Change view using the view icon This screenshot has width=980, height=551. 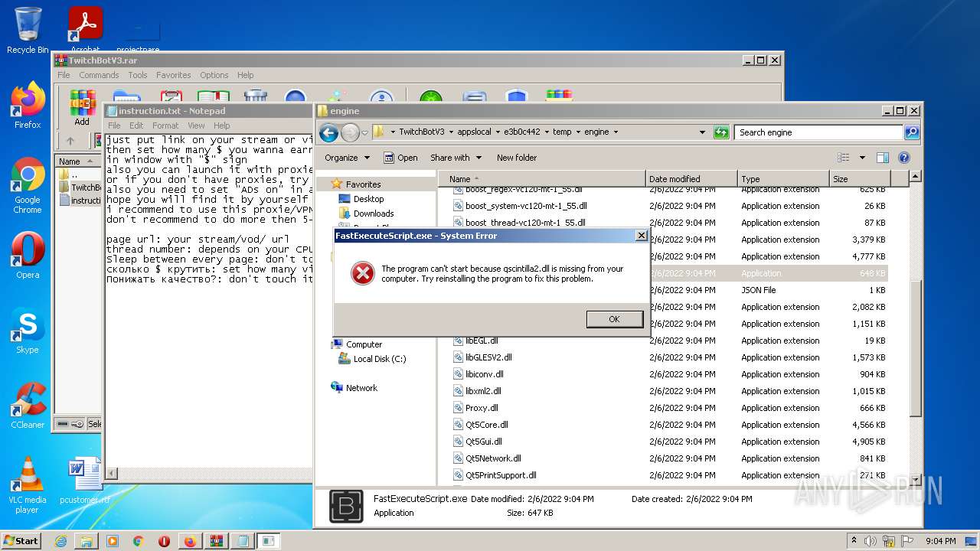tap(844, 158)
